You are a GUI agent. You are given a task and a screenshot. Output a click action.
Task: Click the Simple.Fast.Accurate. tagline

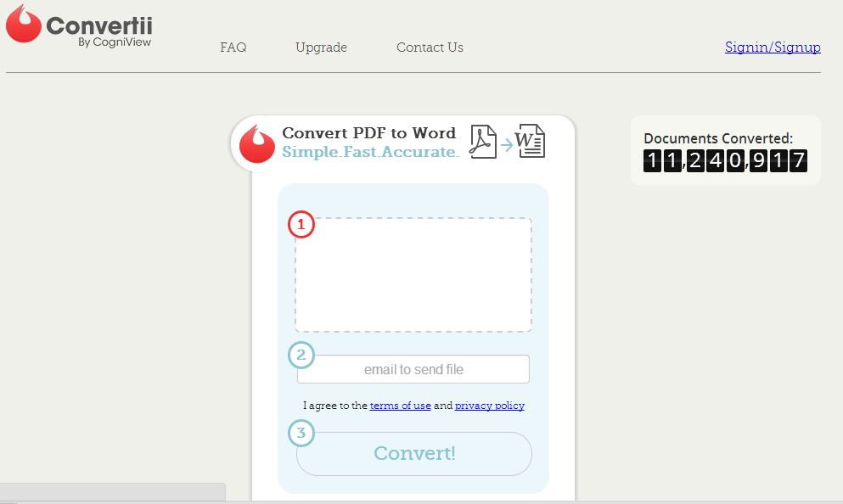pos(370,152)
